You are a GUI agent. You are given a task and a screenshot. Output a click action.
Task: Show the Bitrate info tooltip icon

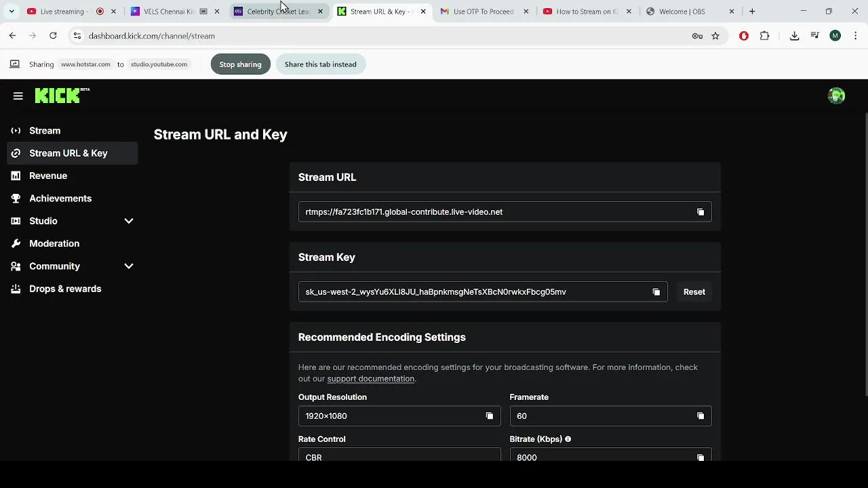[x=568, y=439]
